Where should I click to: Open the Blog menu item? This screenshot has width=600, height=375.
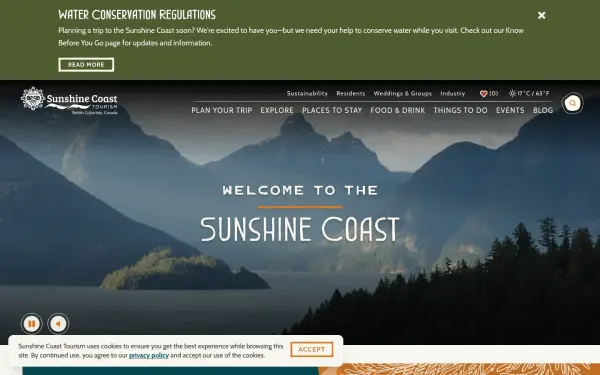click(x=543, y=110)
